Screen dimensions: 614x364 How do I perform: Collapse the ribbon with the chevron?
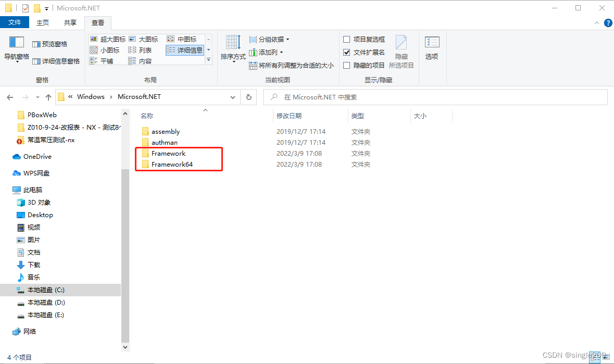coord(597,23)
